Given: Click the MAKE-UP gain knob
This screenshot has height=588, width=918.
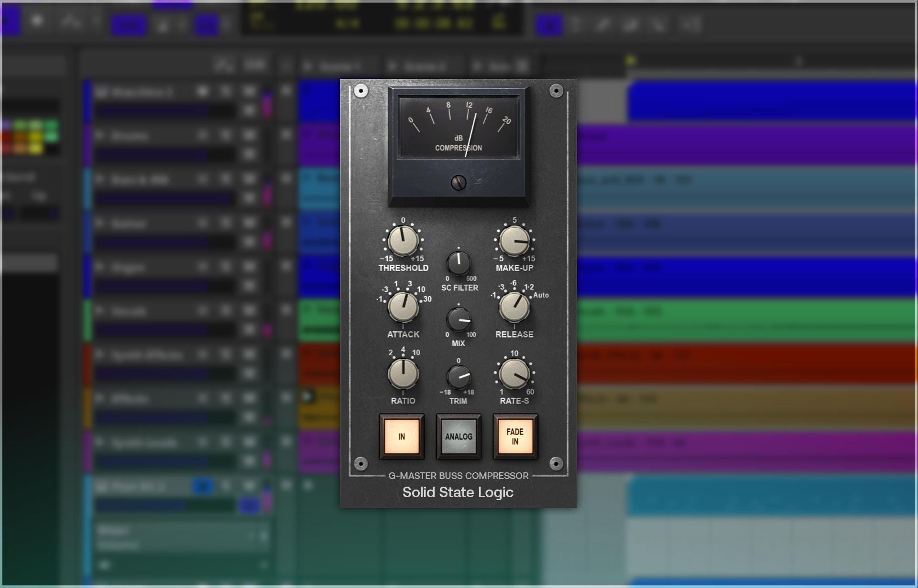Looking at the screenshot, I should [514, 240].
